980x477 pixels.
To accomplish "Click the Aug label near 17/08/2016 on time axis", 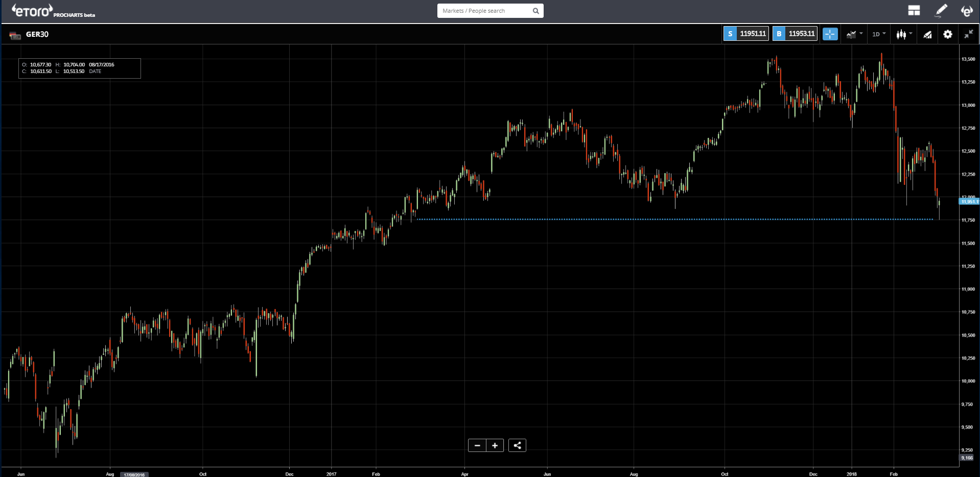I will (x=110, y=474).
